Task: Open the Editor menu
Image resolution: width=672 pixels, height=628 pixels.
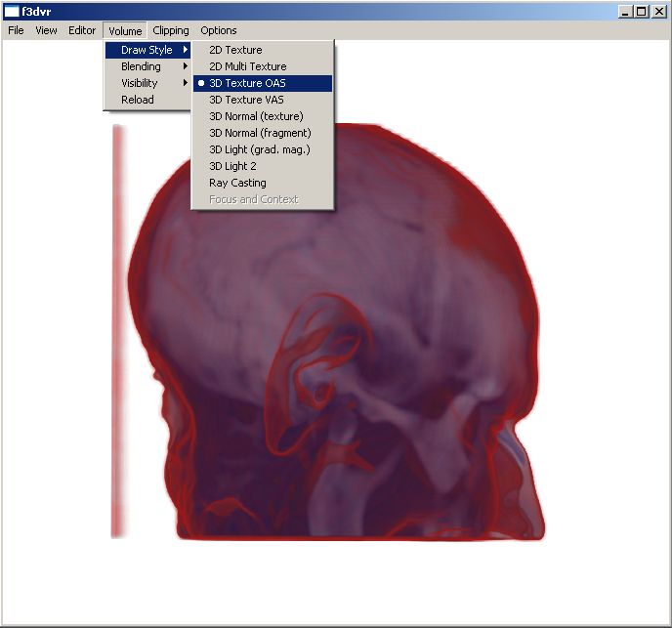Action: (x=82, y=30)
